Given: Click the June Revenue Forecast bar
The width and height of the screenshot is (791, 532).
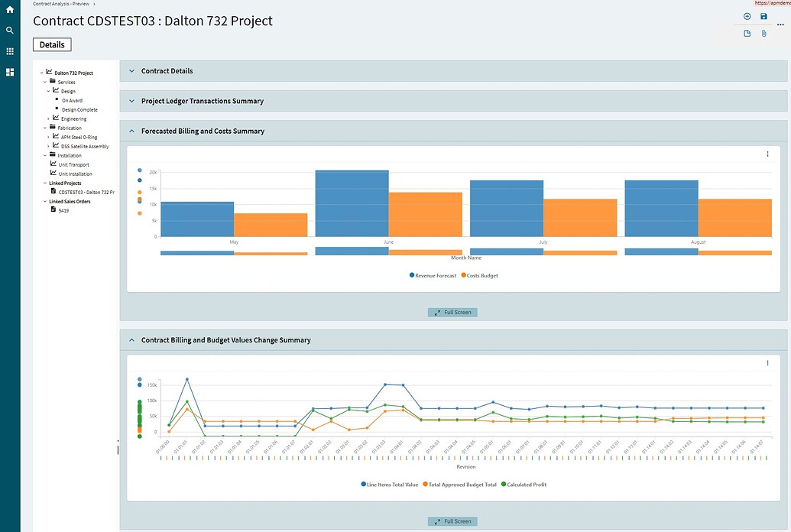Looking at the screenshot, I should pyautogui.click(x=352, y=203).
